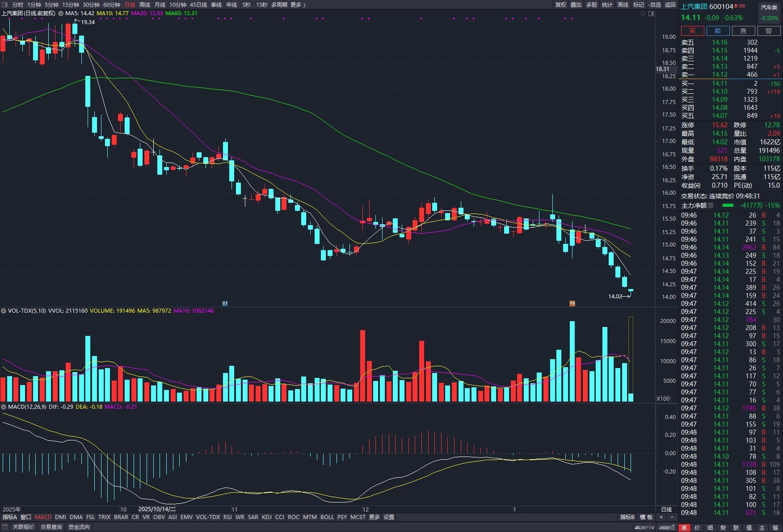Switch to 周线 weekly chart
Viewport: 783px width, 532px height.
tap(145, 4)
